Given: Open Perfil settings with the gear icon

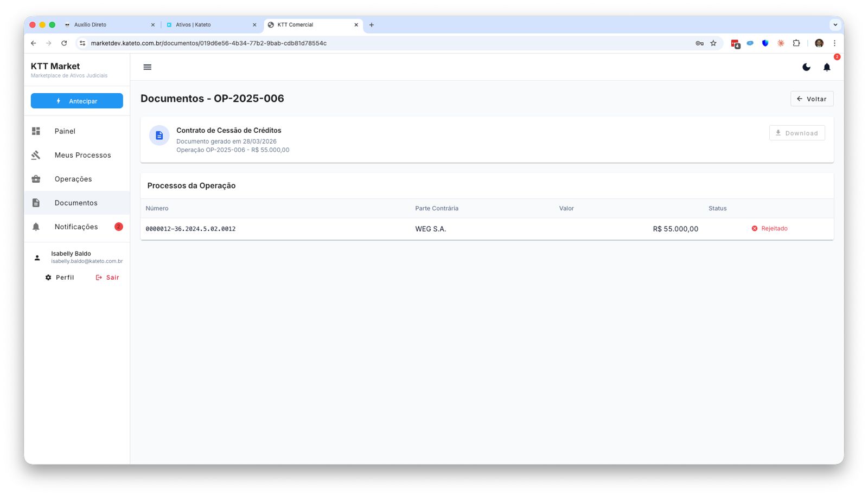Looking at the screenshot, I should (x=60, y=278).
